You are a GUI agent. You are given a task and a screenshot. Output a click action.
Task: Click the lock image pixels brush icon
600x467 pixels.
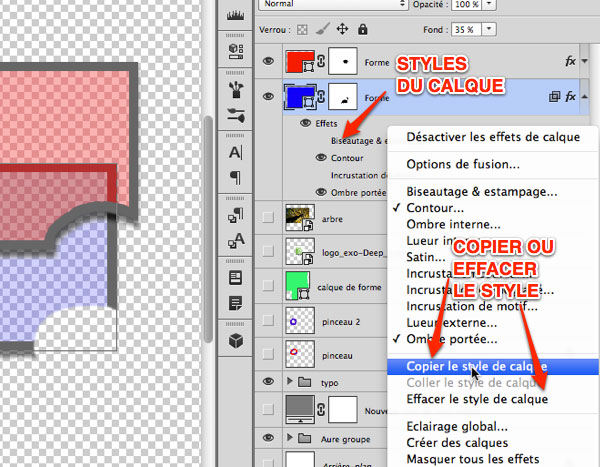(x=323, y=29)
